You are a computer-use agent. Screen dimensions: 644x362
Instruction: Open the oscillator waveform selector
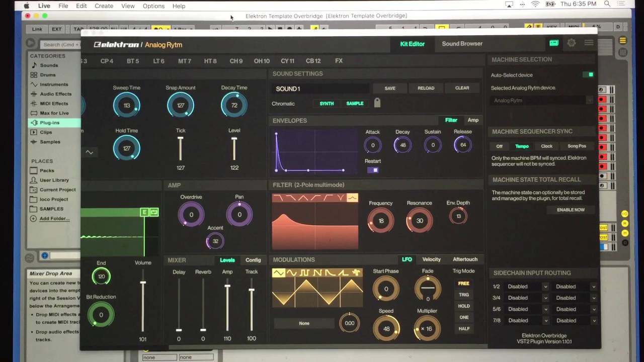pos(89,152)
